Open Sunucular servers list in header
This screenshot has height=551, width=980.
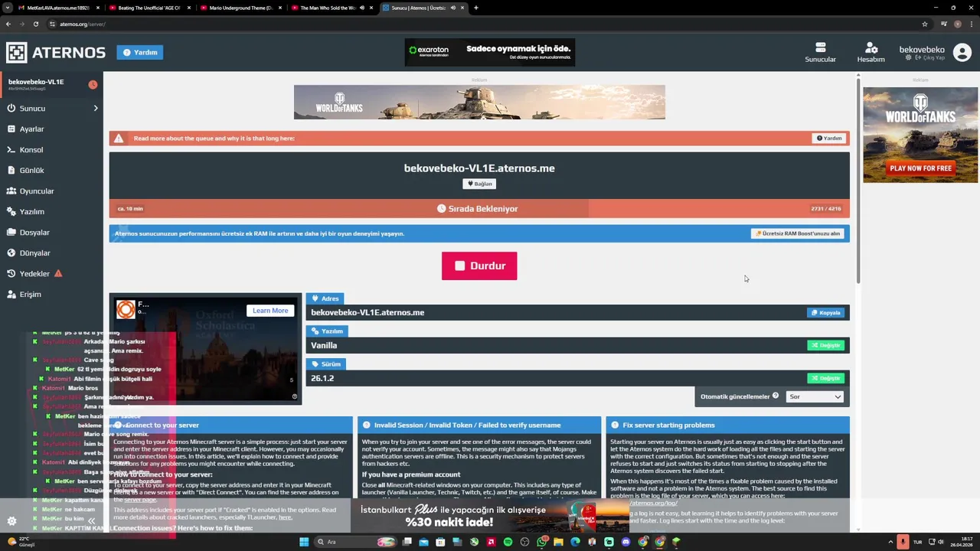pos(820,52)
